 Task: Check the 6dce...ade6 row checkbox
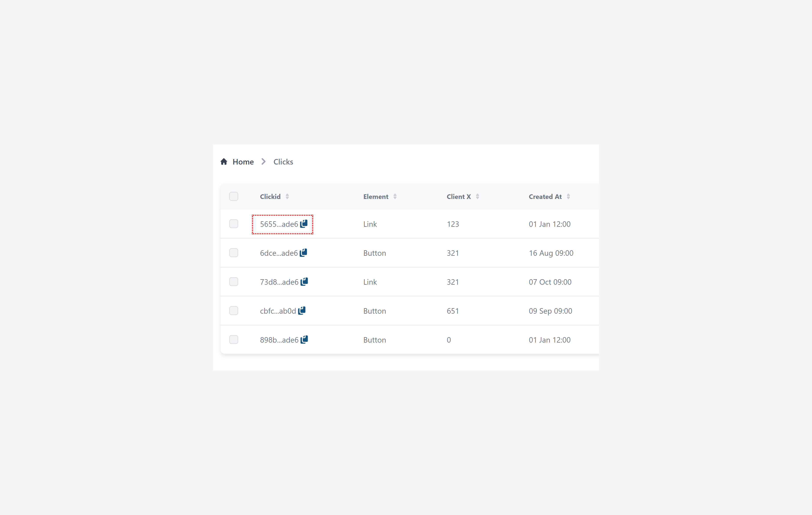(234, 253)
